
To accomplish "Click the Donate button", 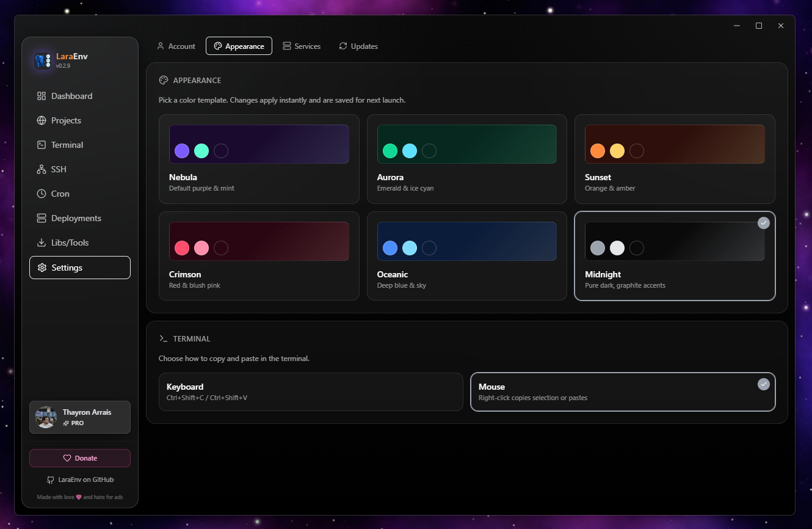I will point(80,458).
